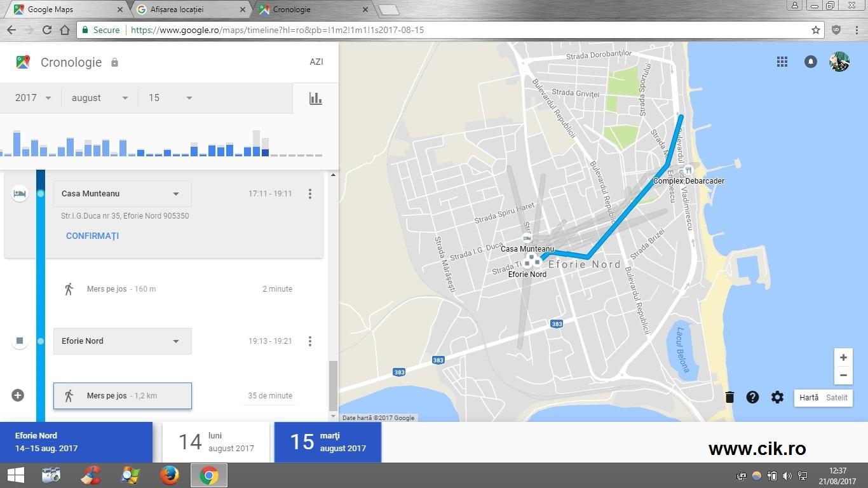
Task: Select the 15 marți august 2017 day card
Action: [328, 442]
